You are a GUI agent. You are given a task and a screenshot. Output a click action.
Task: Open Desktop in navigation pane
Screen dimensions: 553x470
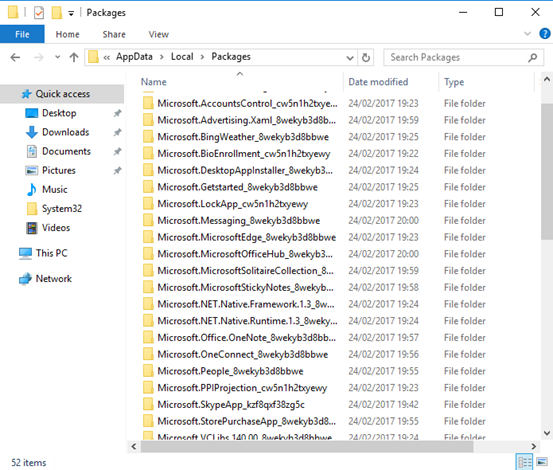59,113
